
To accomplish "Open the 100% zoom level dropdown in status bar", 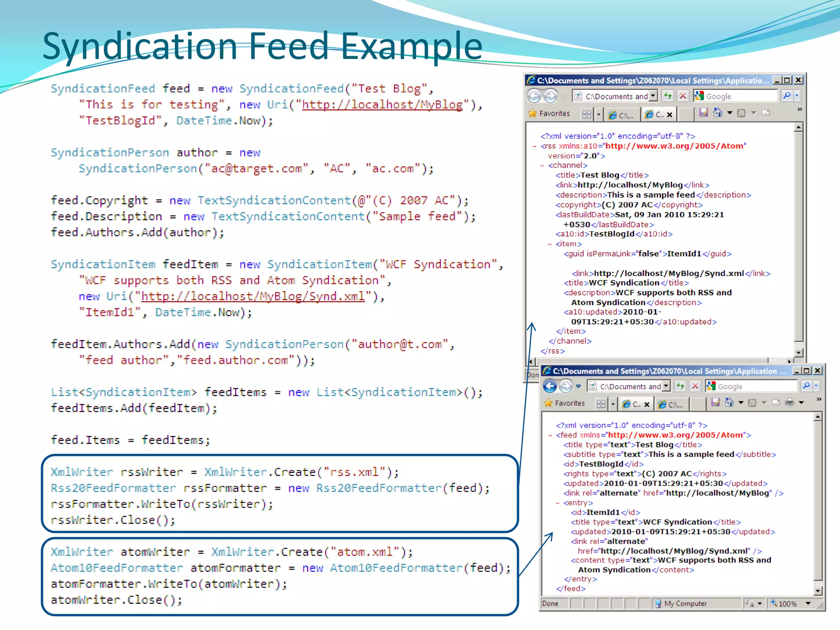I will pos(808,603).
